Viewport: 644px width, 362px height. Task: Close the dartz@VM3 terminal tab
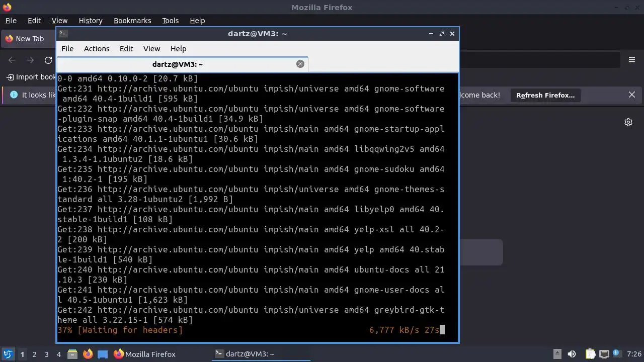(x=300, y=64)
